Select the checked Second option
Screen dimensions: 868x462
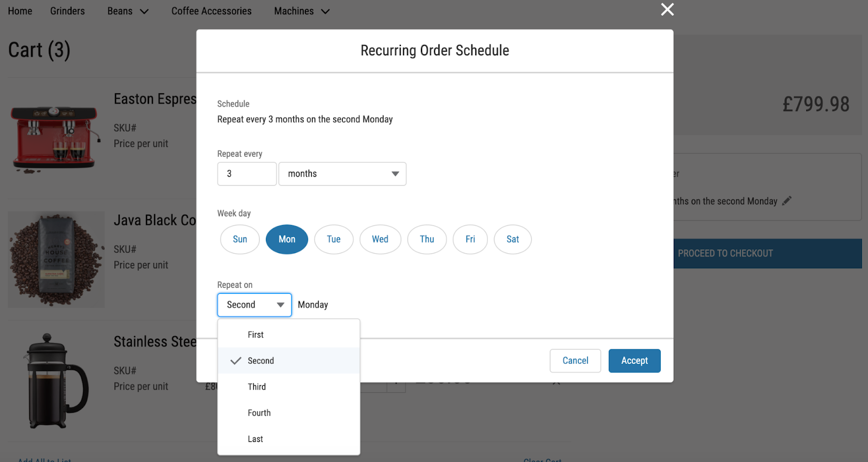tap(289, 361)
